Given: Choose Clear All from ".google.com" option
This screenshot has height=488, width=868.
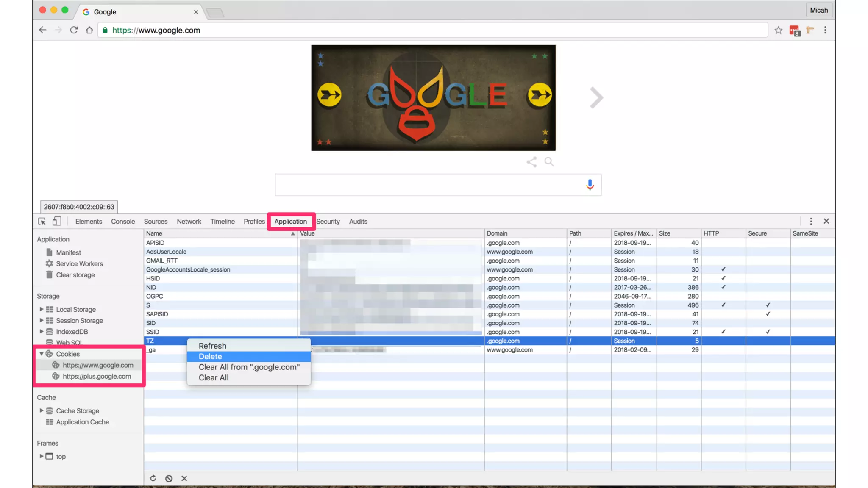Looking at the screenshot, I should (x=249, y=367).
